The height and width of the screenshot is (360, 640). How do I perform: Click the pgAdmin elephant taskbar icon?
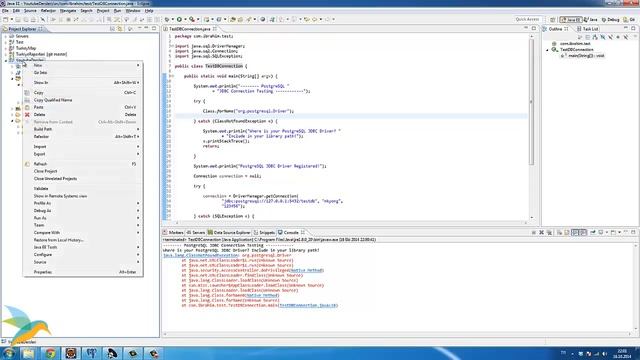(91, 353)
